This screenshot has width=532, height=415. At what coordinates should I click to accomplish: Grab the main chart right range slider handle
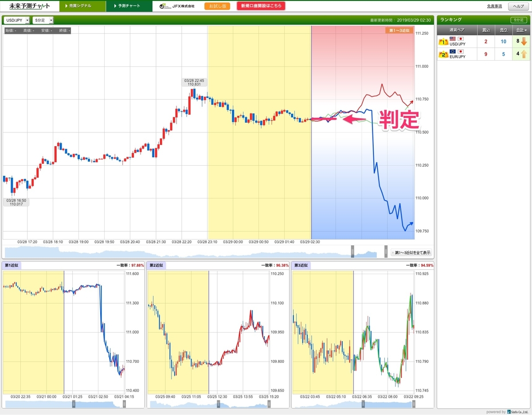point(386,251)
